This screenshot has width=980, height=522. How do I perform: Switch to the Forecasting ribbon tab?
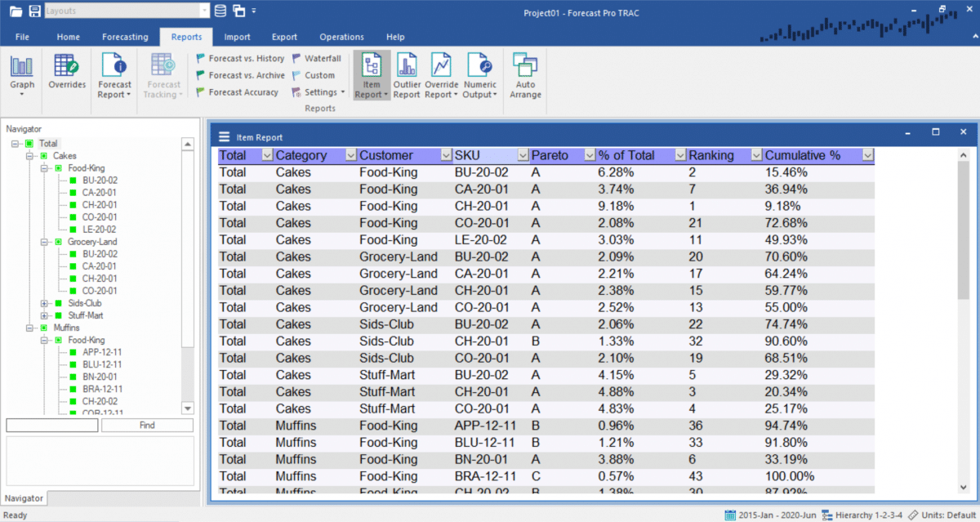coord(126,37)
